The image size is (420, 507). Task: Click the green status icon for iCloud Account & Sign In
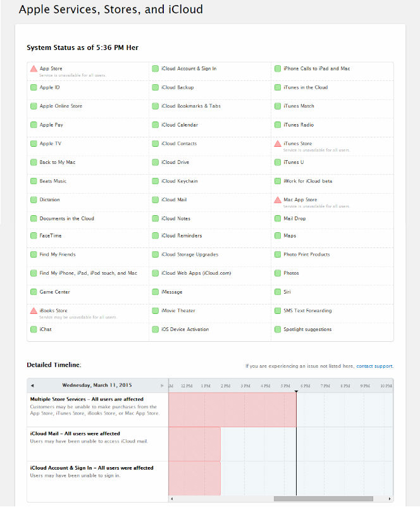[156, 68]
